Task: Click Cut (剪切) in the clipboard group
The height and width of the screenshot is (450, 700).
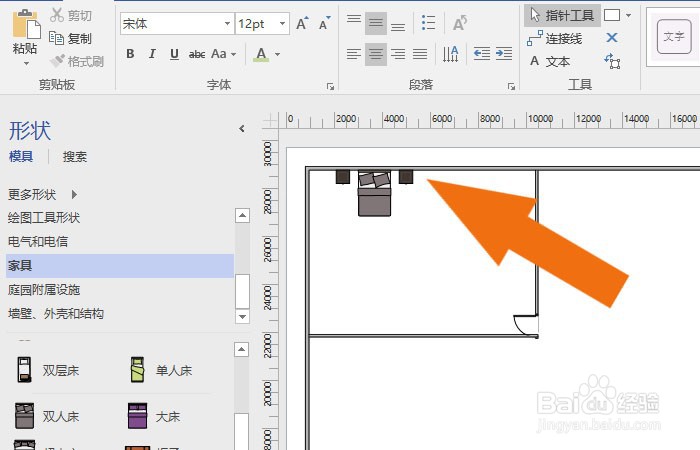Action: pos(71,15)
